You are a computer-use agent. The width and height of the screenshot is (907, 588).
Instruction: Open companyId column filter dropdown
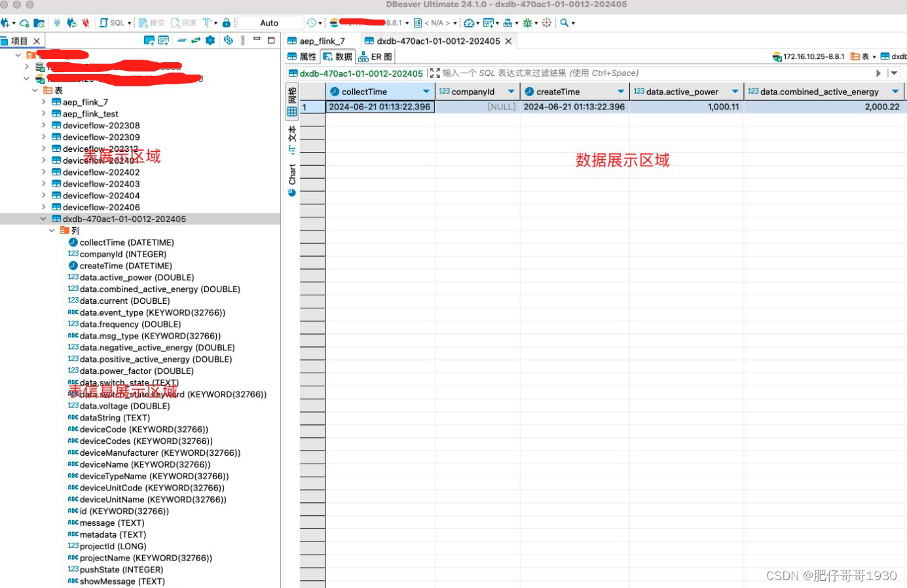(511, 92)
